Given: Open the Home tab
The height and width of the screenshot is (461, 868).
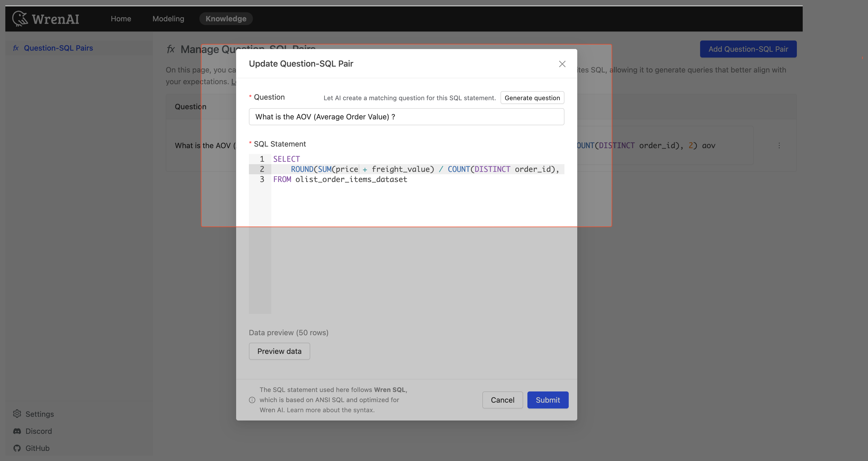Looking at the screenshot, I should click(x=121, y=19).
